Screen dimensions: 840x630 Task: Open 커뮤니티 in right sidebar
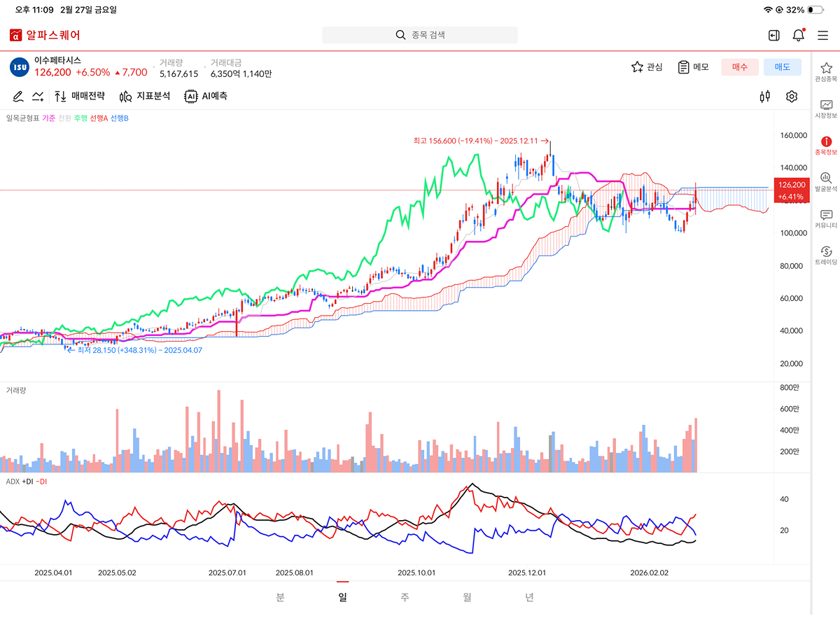(x=826, y=219)
